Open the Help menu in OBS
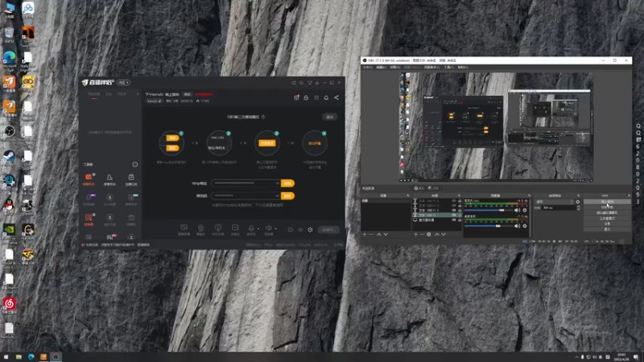The width and height of the screenshot is (644, 362). click(x=462, y=68)
